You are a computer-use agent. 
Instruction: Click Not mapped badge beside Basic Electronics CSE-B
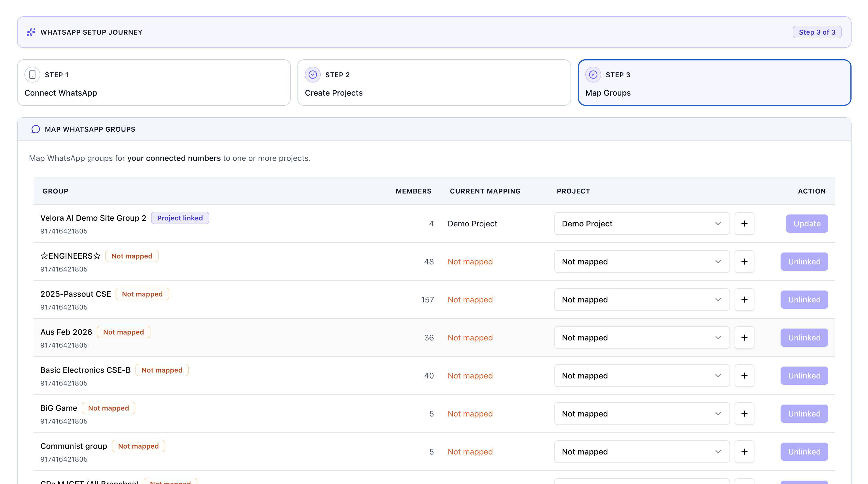[162, 370]
